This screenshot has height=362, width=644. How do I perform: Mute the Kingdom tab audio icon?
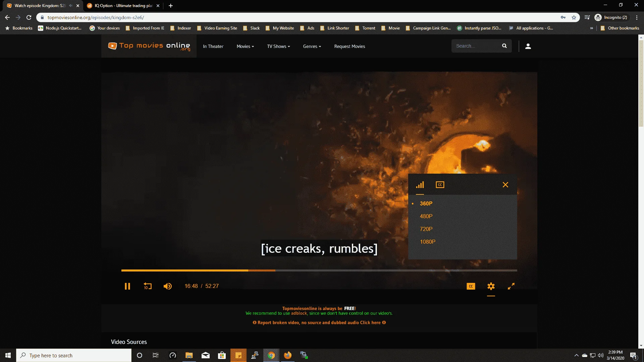tap(70, 6)
